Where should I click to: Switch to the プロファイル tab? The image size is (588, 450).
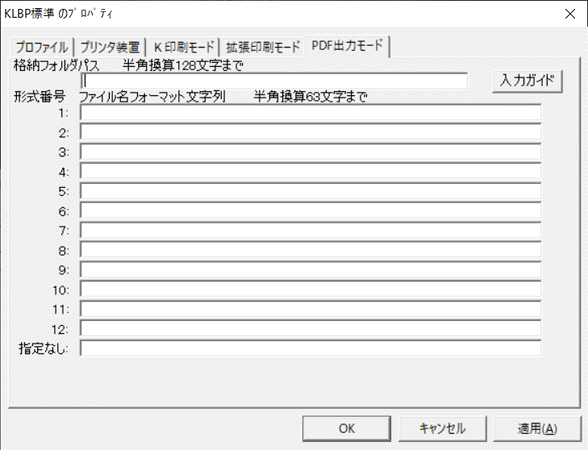coord(42,48)
